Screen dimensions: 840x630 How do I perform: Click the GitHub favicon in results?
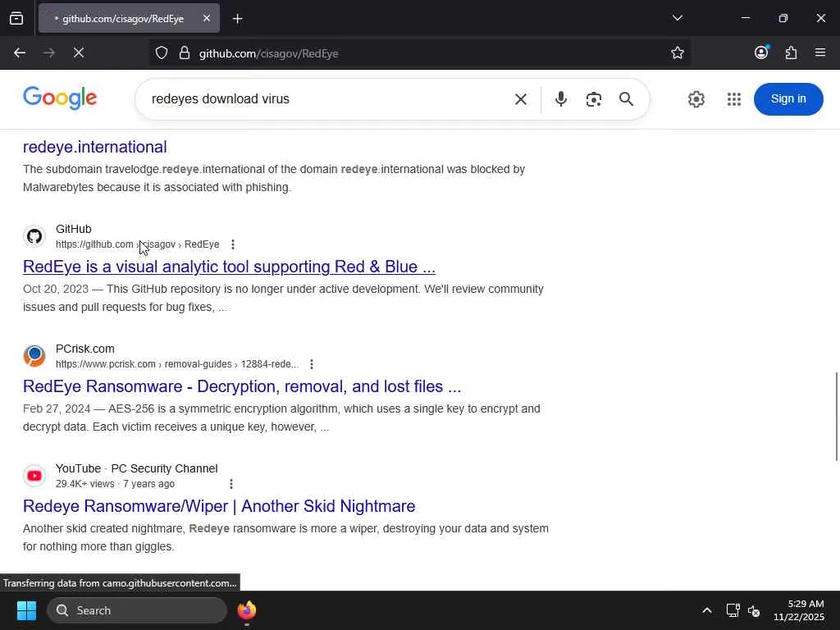34,236
